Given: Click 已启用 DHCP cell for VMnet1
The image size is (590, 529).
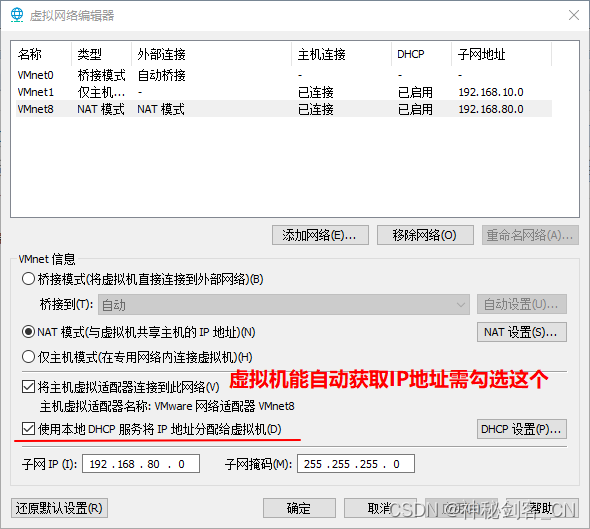Looking at the screenshot, I should tap(415, 92).
